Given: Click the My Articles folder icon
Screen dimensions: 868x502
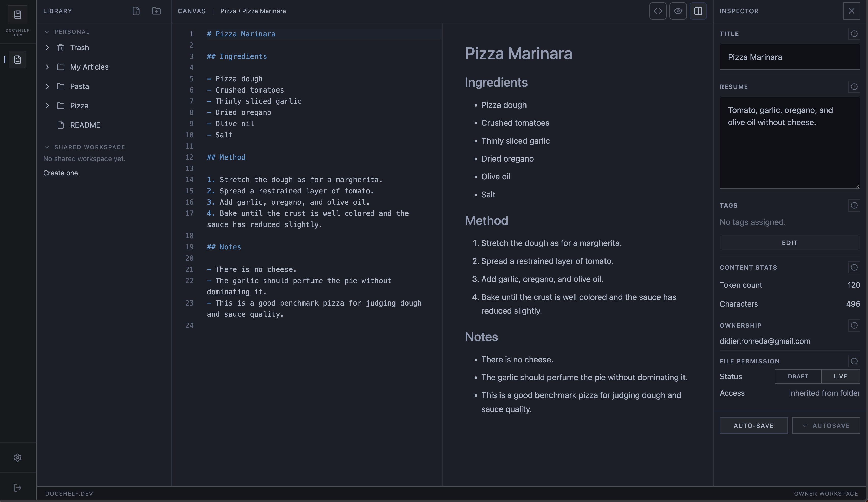Looking at the screenshot, I should (61, 67).
